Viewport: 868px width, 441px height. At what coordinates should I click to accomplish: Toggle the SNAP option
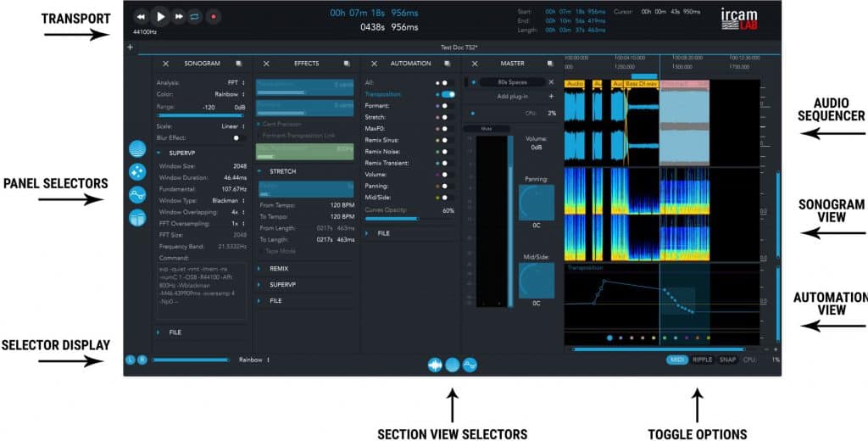tap(727, 360)
